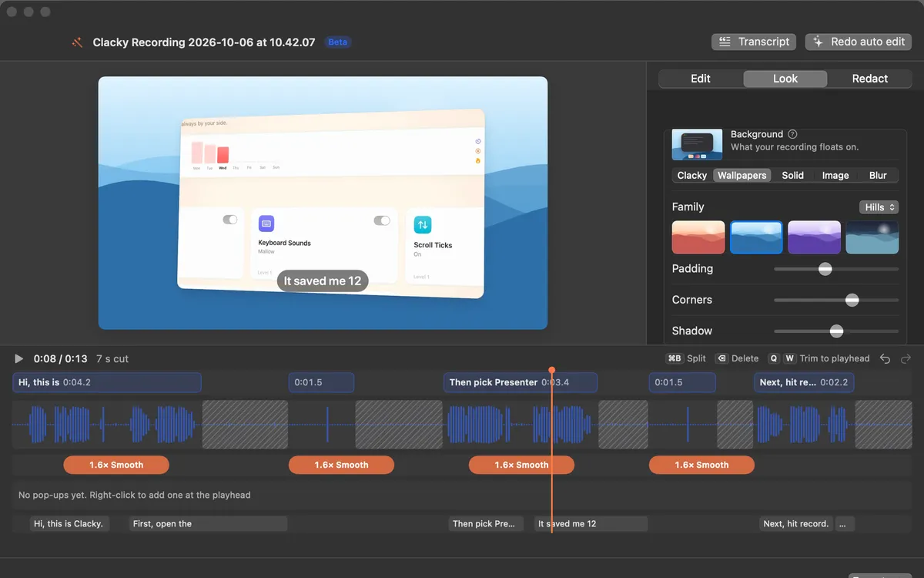Click the Trim to playhead option

[x=835, y=358]
